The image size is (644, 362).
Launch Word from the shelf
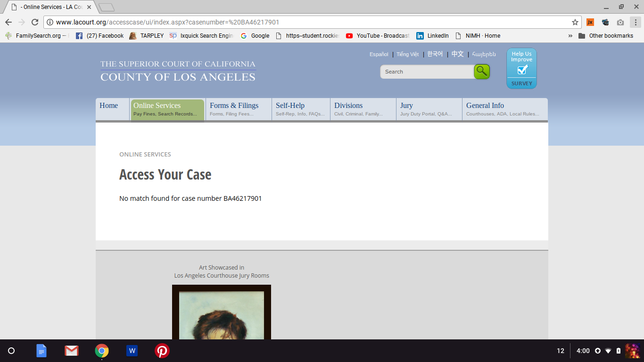[x=132, y=351]
